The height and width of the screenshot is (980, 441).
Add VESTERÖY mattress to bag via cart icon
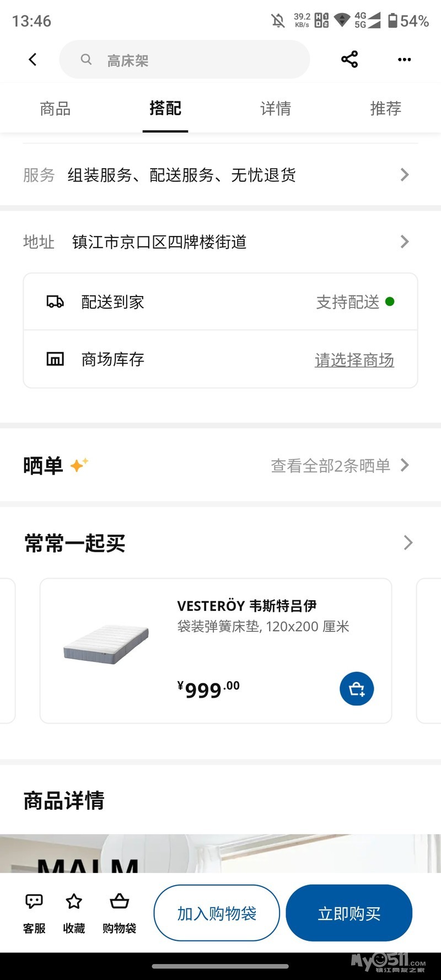click(x=357, y=689)
